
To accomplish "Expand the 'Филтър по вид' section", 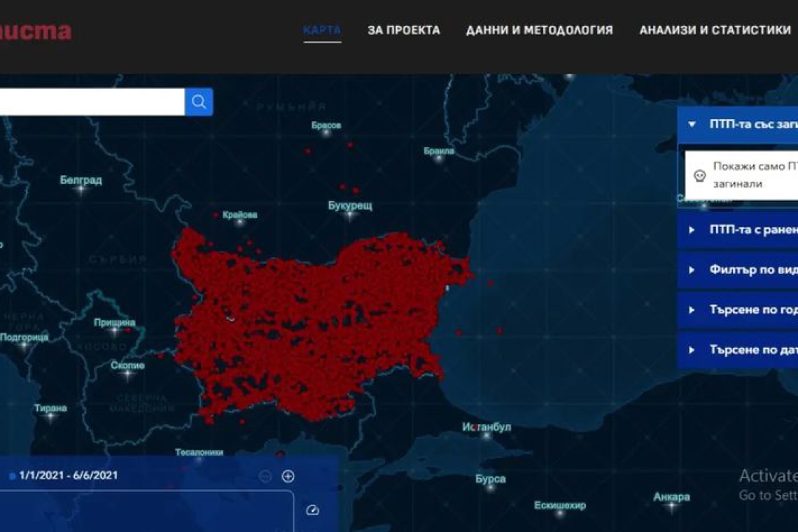I will tap(742, 269).
